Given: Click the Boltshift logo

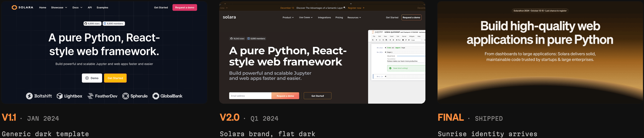Looking at the screenshot, I should click(x=39, y=96).
